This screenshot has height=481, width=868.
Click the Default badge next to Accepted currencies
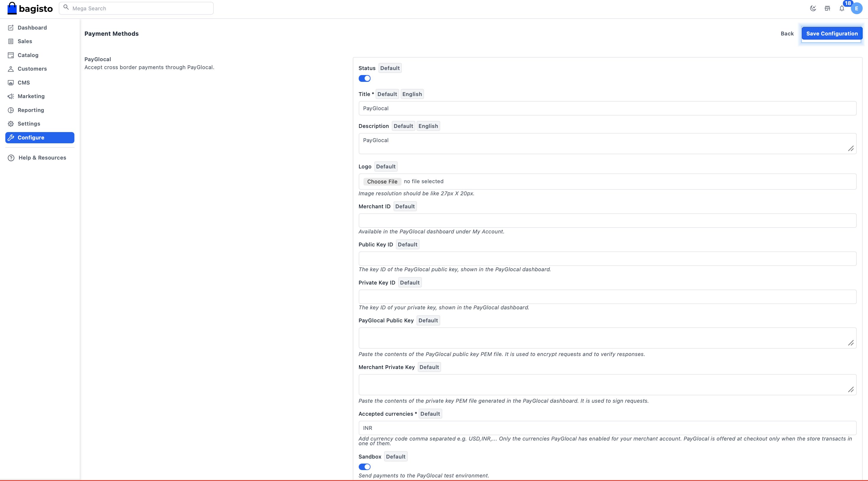(430, 414)
